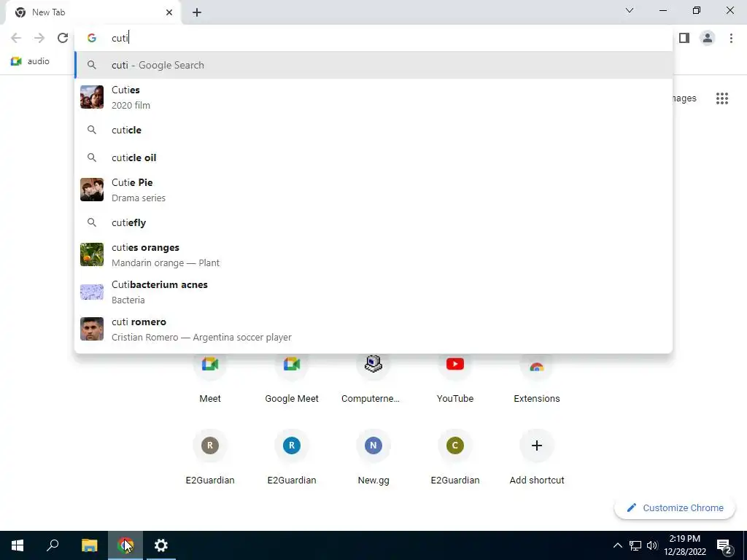Open the Google Meet shortcut

point(292,378)
